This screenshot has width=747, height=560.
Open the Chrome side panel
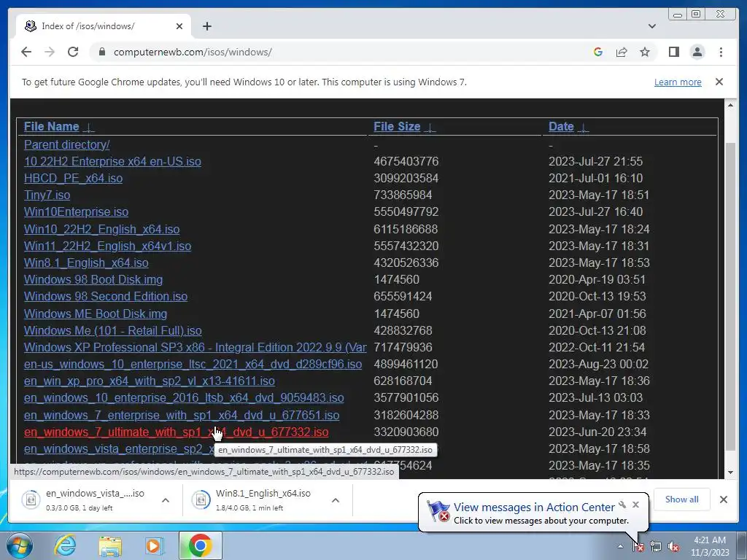click(x=673, y=52)
